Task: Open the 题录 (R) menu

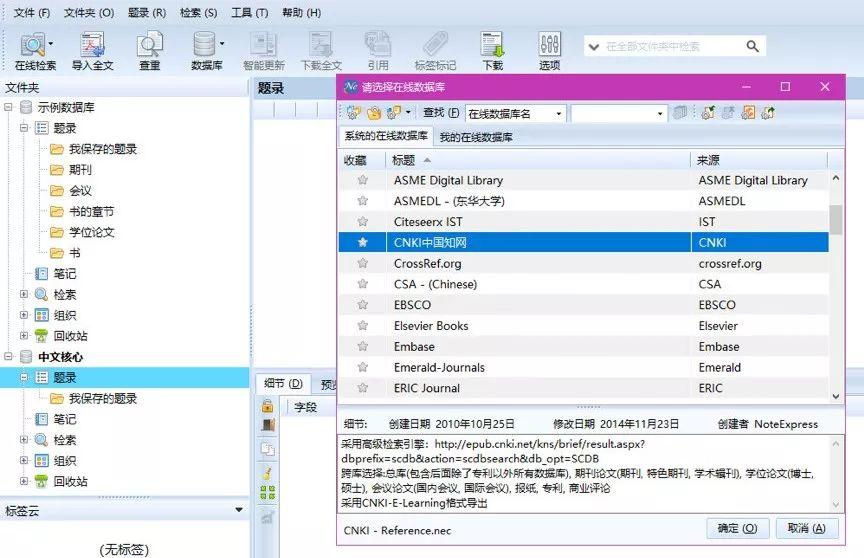Action: coord(147,13)
